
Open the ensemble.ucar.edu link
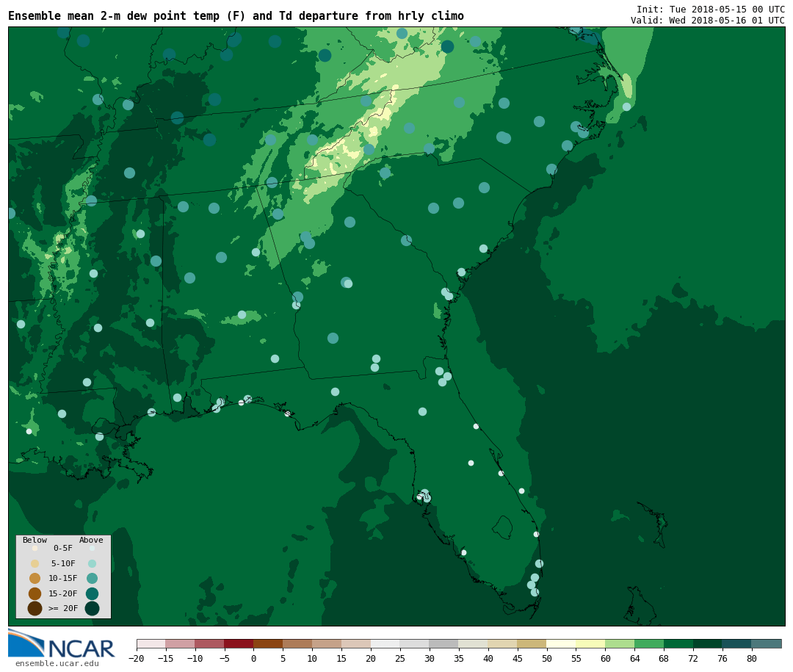57,664
